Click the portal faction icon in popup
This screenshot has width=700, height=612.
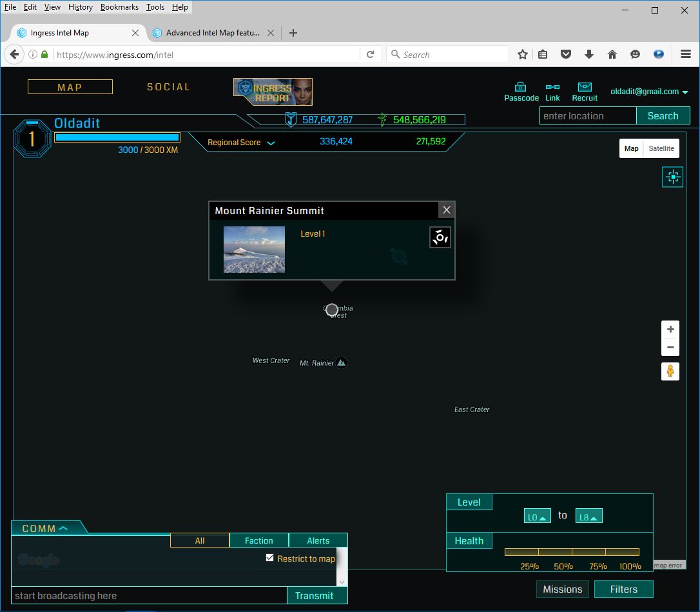440,237
